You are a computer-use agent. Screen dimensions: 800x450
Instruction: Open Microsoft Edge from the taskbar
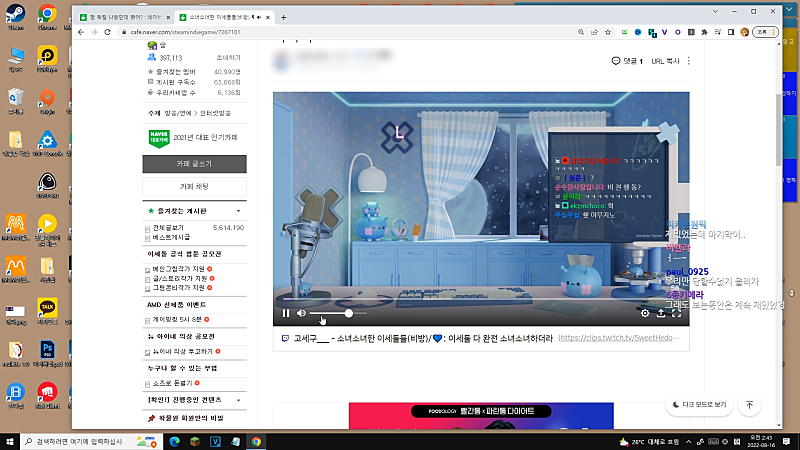[x=174, y=441]
